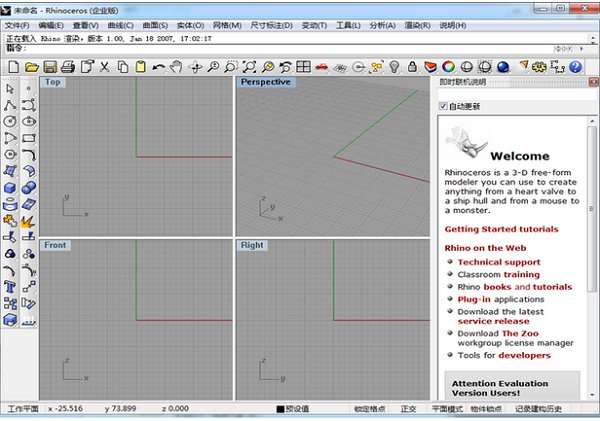Toggle the 自动更新 checkbox
The image size is (600, 421).
pos(443,106)
